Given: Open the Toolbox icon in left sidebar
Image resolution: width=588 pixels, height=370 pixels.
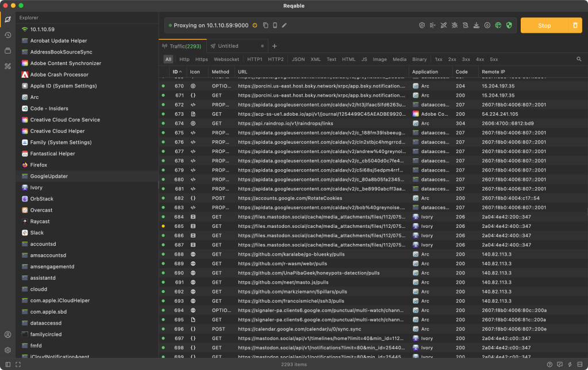Looking at the screenshot, I should (x=7, y=66).
